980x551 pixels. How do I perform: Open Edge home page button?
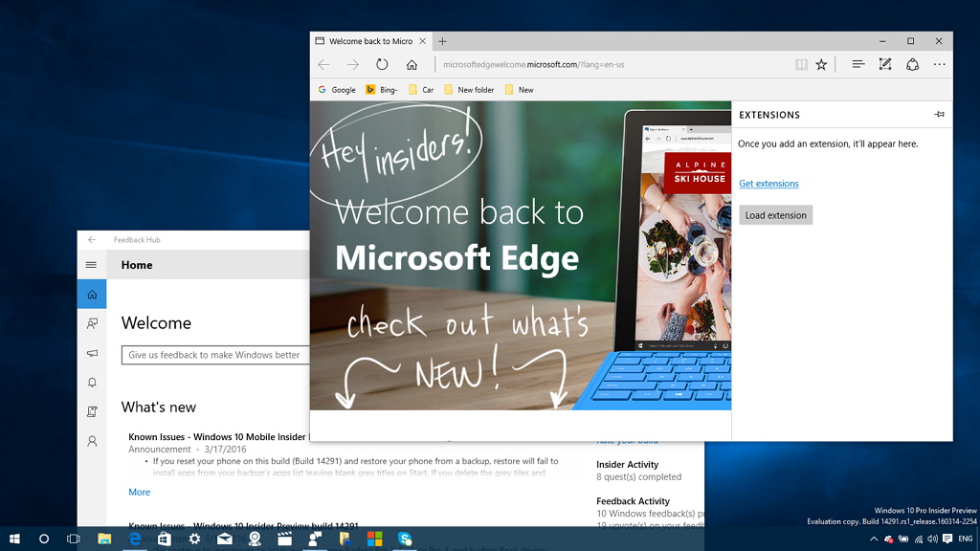coord(412,64)
